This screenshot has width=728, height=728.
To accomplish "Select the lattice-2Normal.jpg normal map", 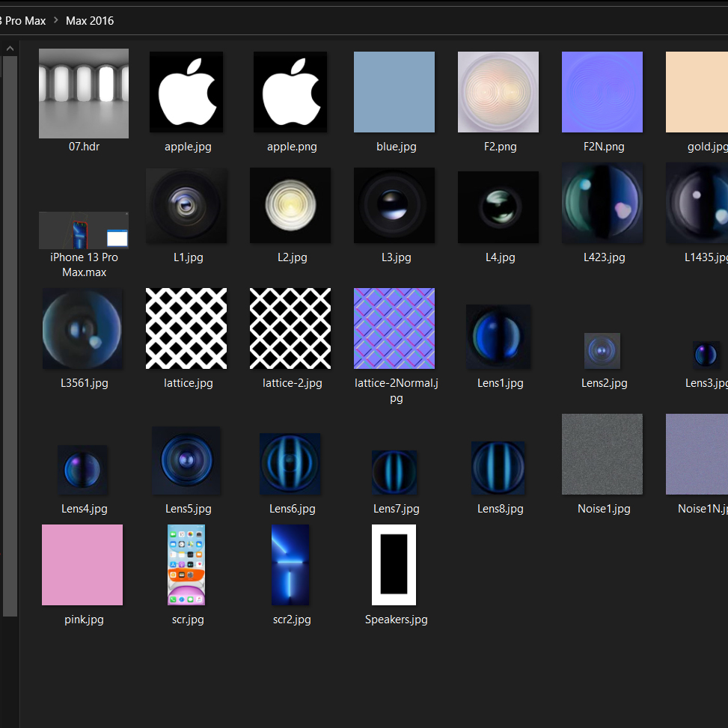I will tap(394, 328).
